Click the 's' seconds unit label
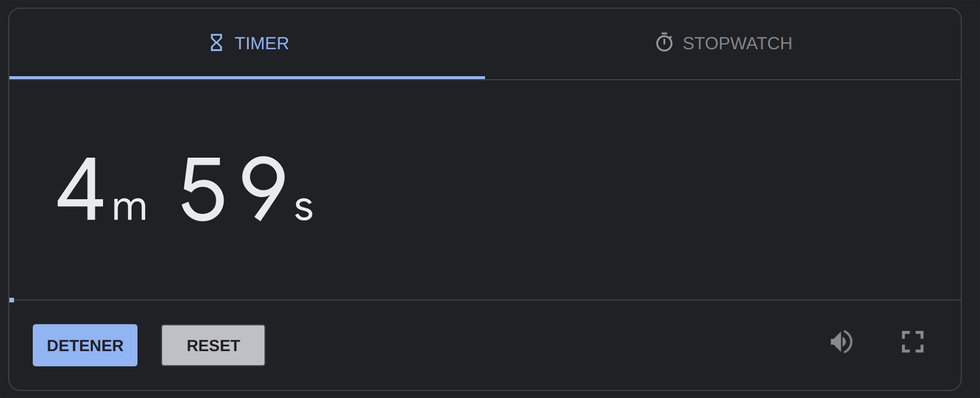Screen dimensions: 980x398 pyautogui.click(x=304, y=208)
